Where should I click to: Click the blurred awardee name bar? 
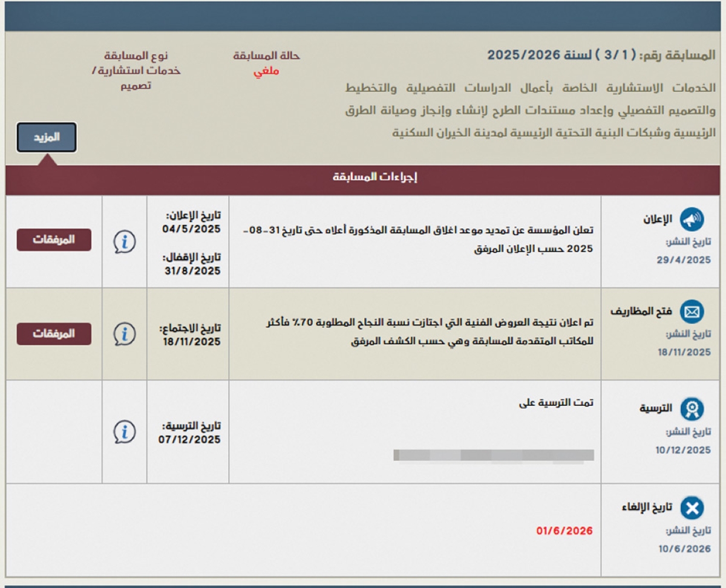click(x=494, y=456)
